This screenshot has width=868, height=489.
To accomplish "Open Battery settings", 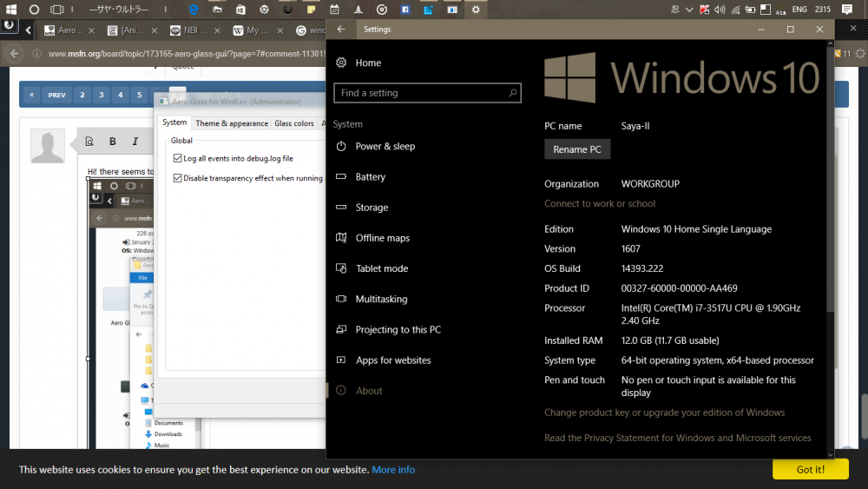I will tap(360, 176).
